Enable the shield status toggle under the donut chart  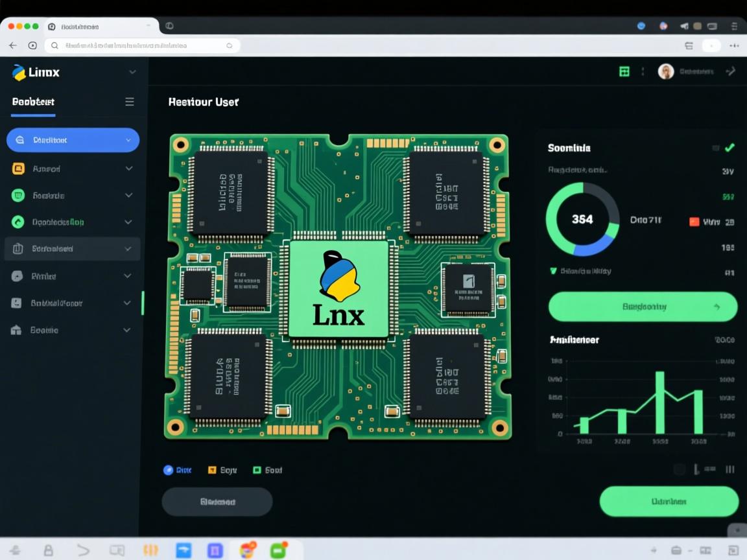551,271
